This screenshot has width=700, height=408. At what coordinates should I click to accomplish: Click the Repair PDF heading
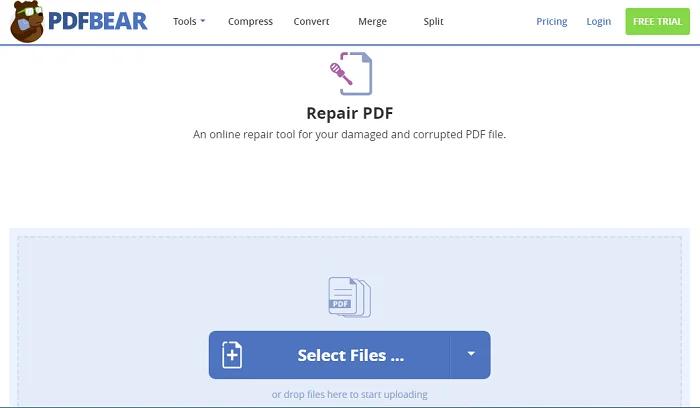point(350,113)
